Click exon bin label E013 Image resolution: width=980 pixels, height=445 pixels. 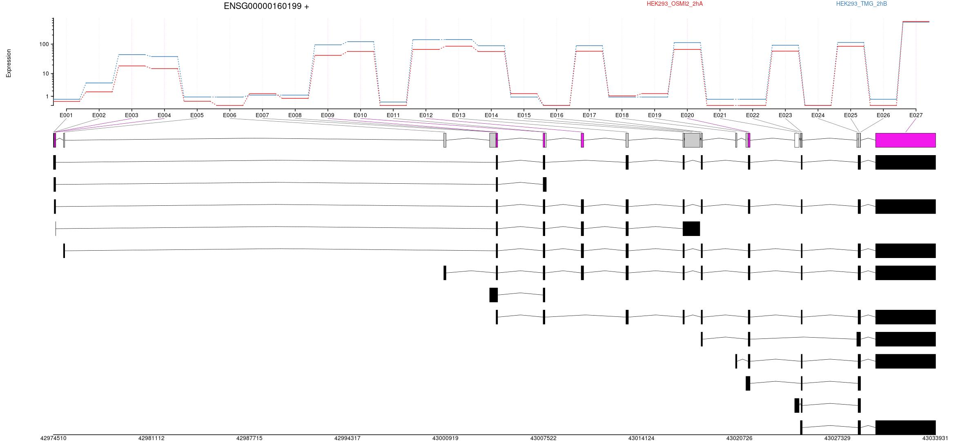[459, 115]
